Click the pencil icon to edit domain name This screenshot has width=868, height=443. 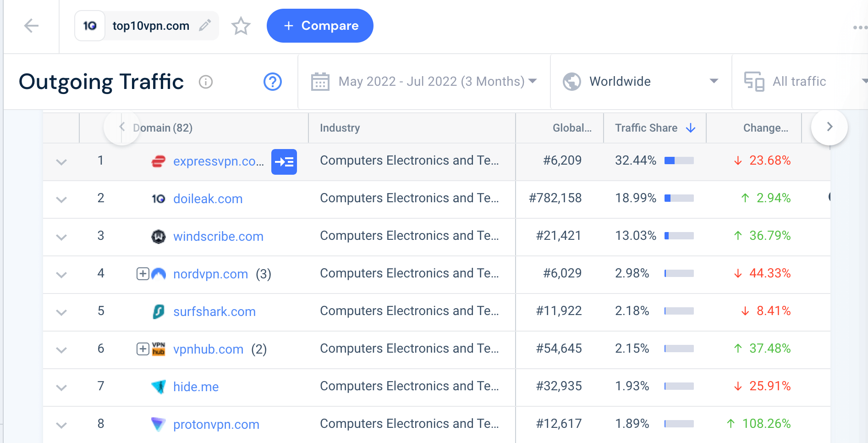(205, 26)
